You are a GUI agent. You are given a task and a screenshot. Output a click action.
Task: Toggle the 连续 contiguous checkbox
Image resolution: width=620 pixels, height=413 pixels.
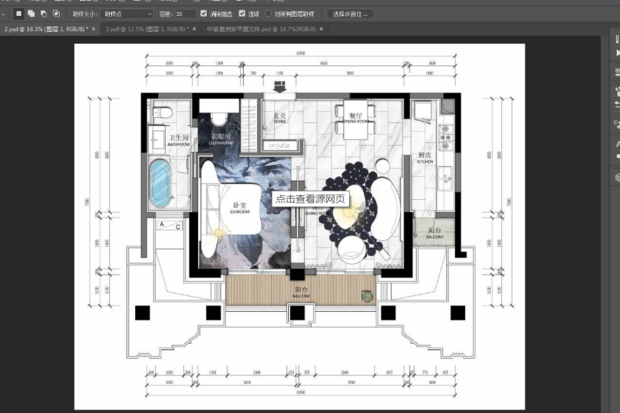point(242,13)
